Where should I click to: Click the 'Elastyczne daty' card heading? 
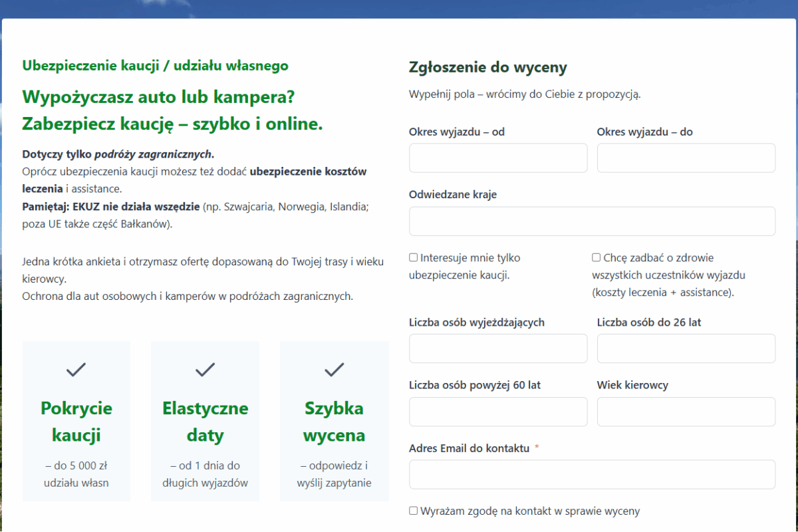(205, 422)
